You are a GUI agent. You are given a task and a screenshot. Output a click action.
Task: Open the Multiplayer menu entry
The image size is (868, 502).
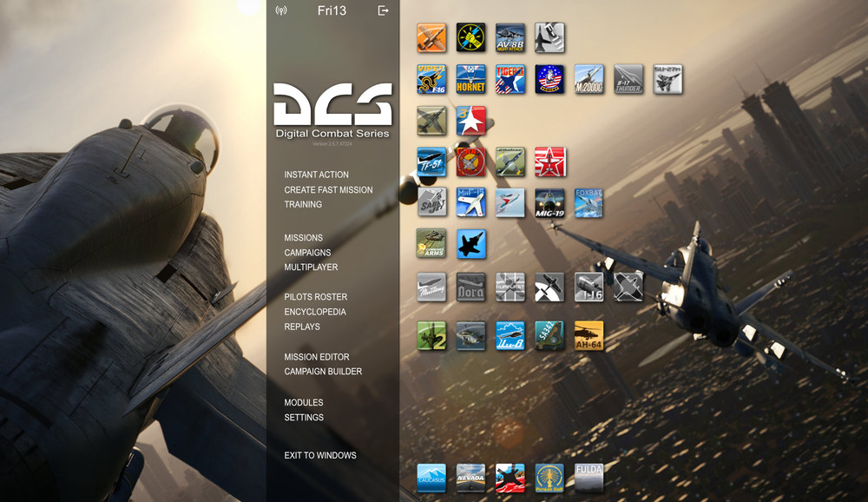point(311,267)
